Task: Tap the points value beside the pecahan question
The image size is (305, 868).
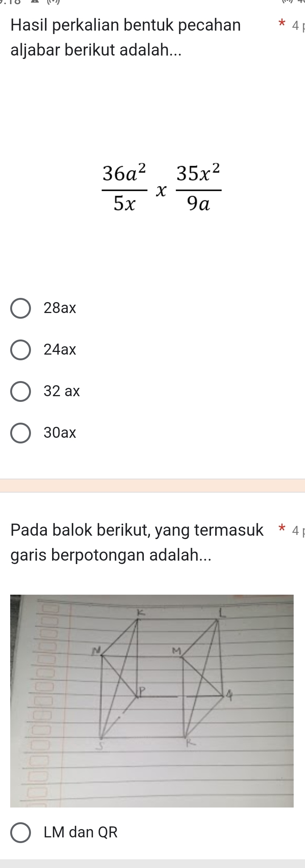Action: (x=296, y=26)
